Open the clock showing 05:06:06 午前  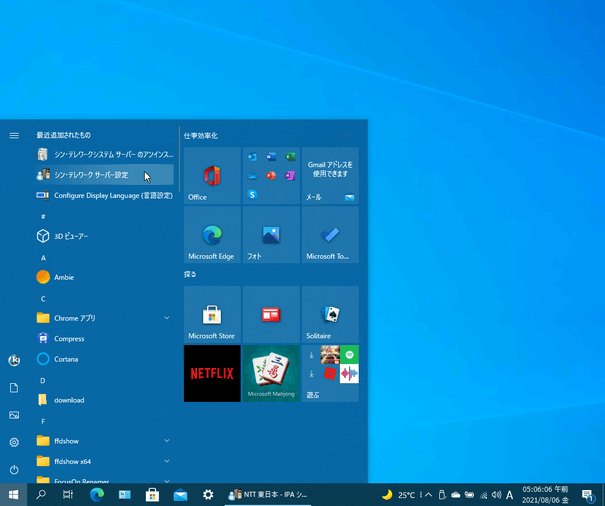point(545,495)
